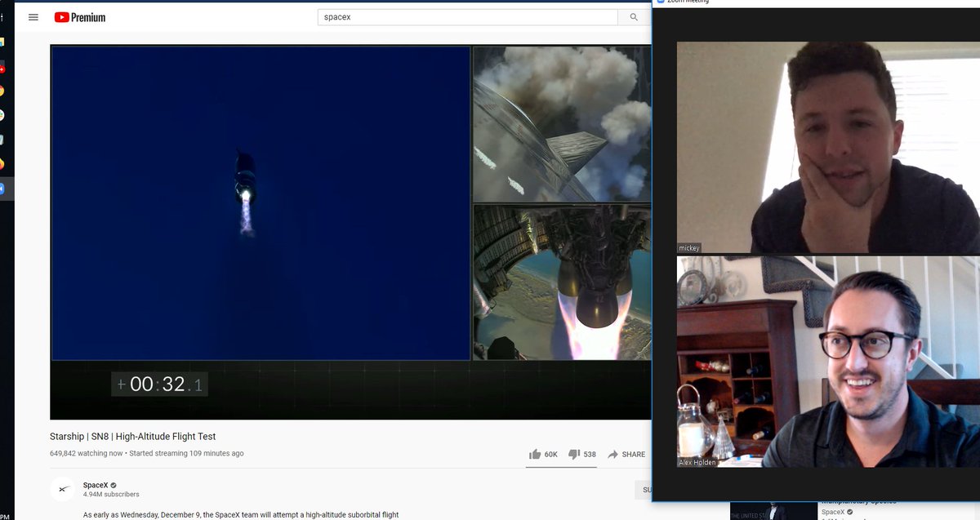Image resolution: width=980 pixels, height=520 pixels.
Task: Like the Starship SN8 video
Action: point(543,454)
